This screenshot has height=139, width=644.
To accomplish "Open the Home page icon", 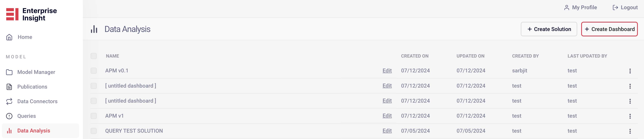I will pos(9,37).
